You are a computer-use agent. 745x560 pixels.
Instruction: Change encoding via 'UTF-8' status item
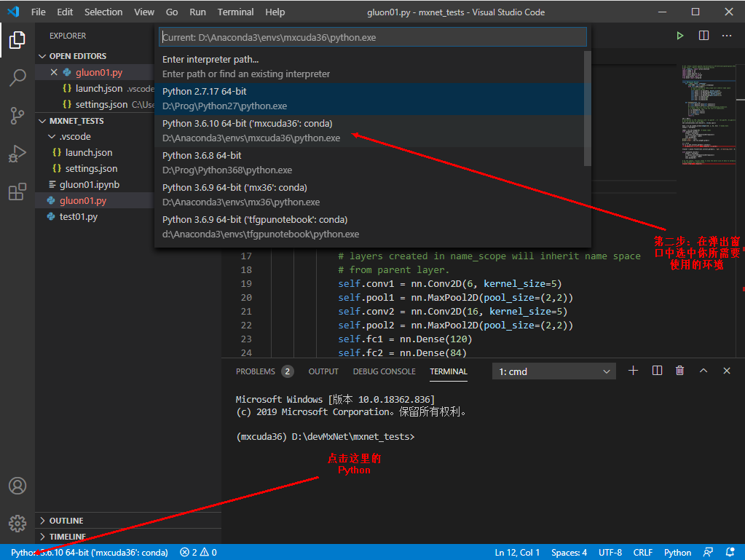point(610,552)
